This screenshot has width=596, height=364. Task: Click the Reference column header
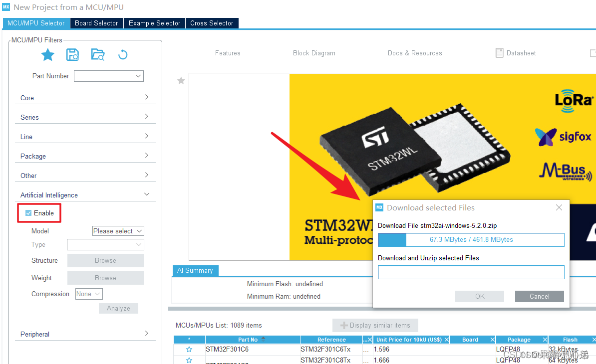(331, 340)
